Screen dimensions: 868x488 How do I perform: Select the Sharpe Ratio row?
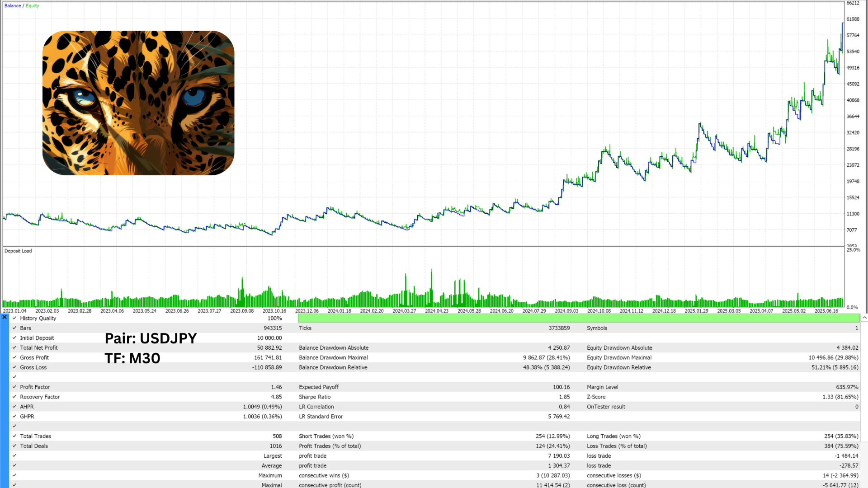point(315,397)
